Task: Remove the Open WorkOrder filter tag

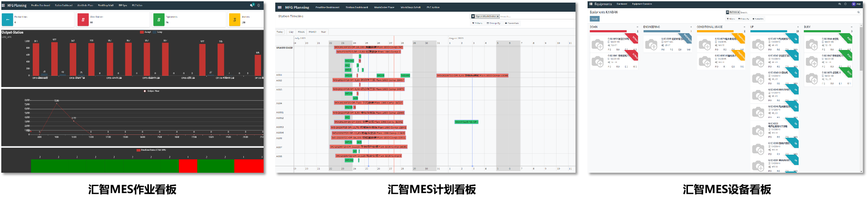Action: click(x=498, y=16)
